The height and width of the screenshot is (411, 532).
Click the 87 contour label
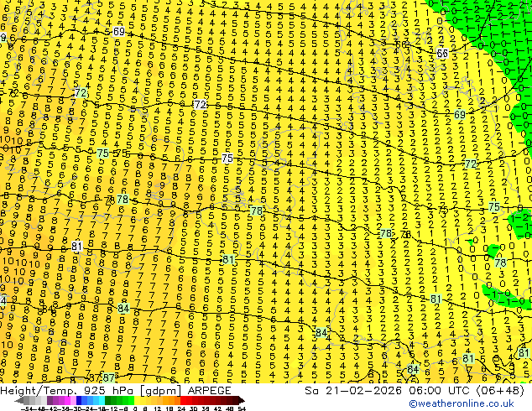(x=108, y=377)
